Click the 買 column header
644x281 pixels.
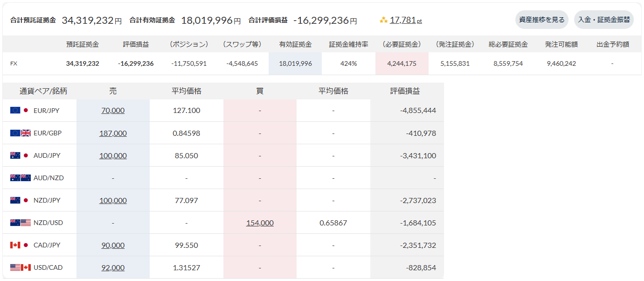click(260, 91)
